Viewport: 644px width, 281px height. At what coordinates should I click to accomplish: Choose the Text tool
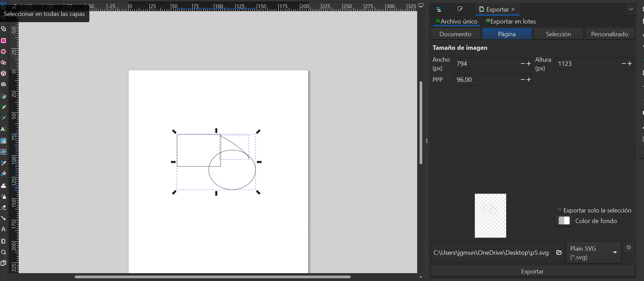coord(3,129)
